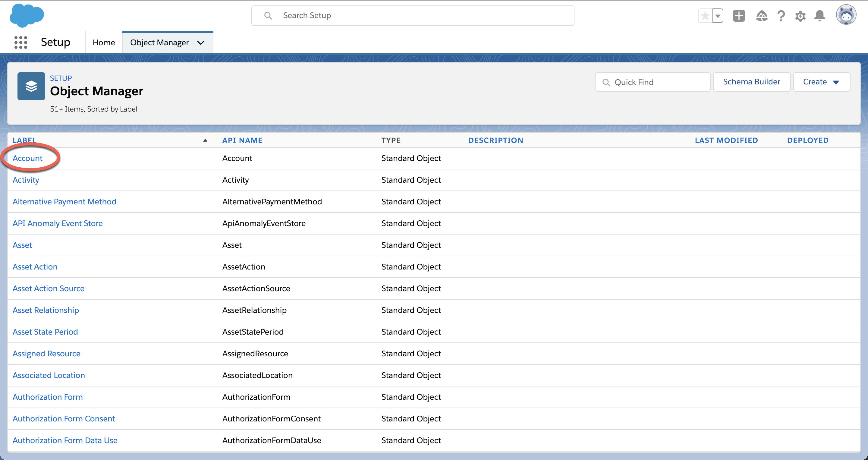Open the Setup gear icon
The width and height of the screenshot is (868, 460).
[800, 15]
